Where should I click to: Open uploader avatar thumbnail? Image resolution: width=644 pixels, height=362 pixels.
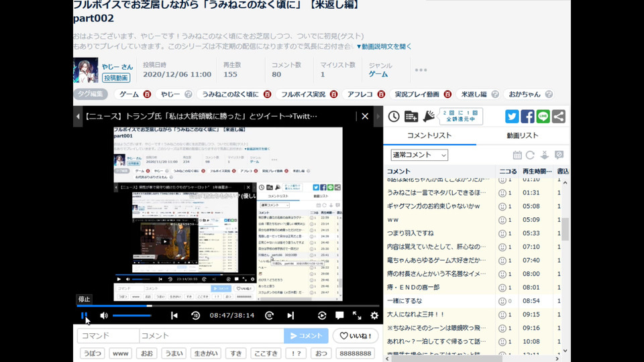pyautogui.click(x=86, y=70)
